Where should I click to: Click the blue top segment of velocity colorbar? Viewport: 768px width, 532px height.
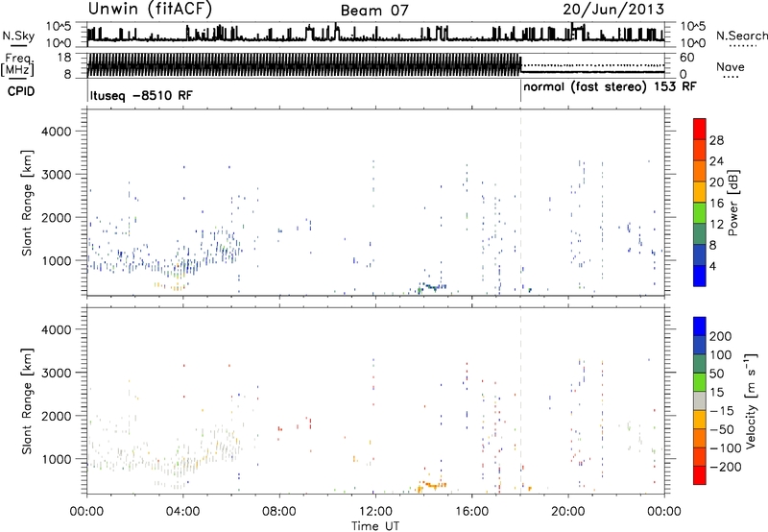[x=700, y=326]
